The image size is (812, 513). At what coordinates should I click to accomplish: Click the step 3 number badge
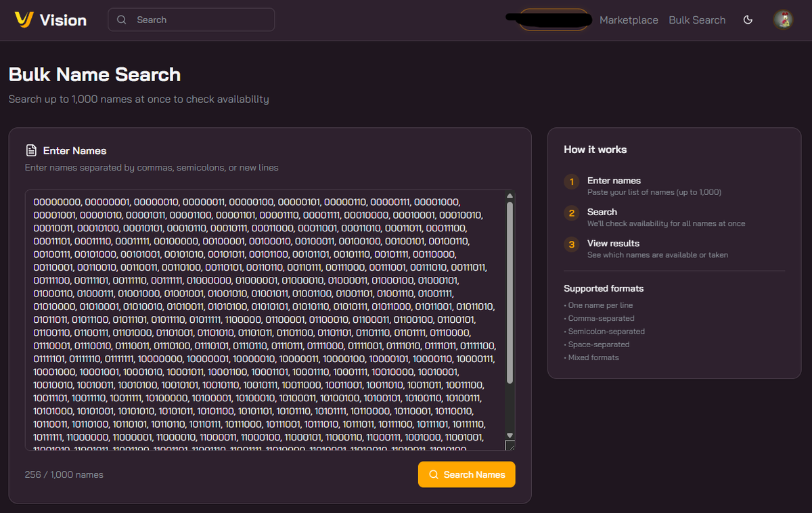click(572, 244)
